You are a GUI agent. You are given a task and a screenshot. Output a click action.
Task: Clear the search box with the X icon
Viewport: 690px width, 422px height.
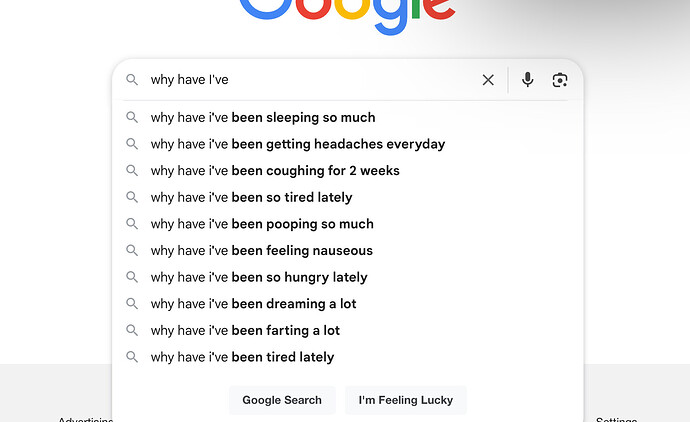point(488,80)
